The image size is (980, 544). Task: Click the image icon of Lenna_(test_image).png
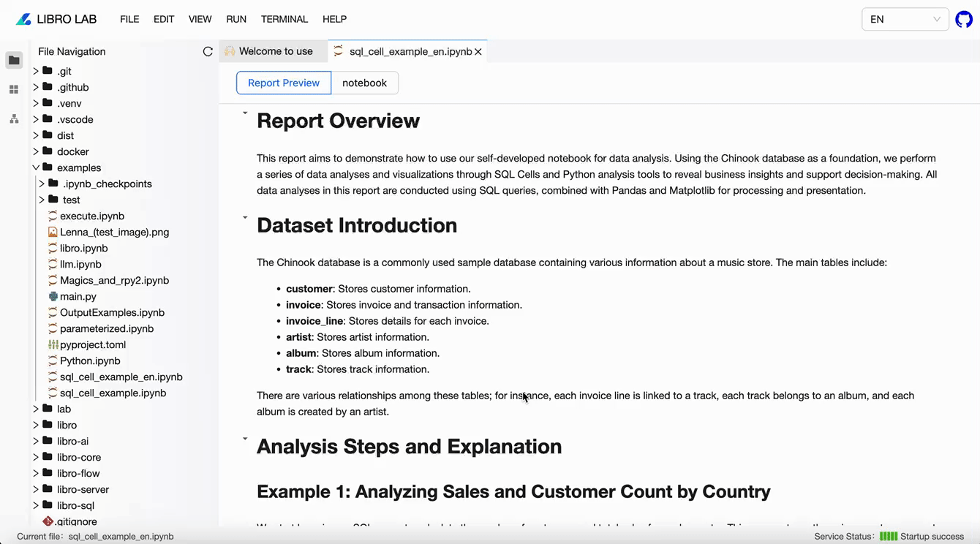[x=53, y=232]
